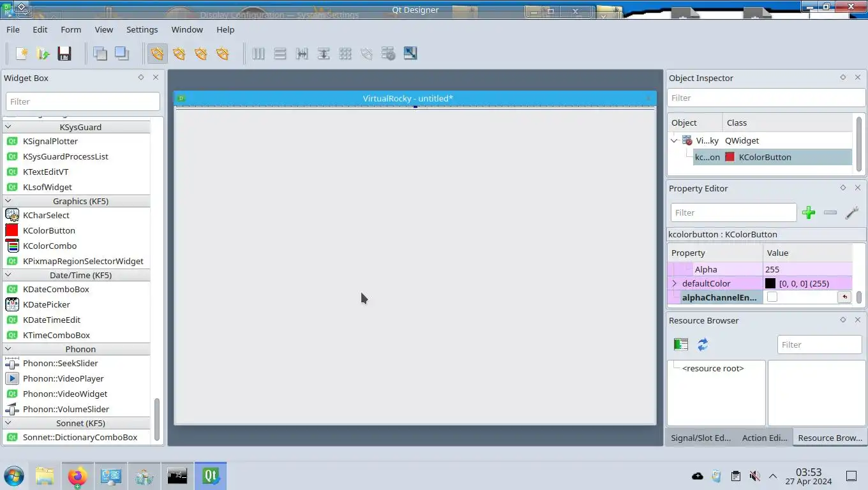This screenshot has width=868, height=490.
Task: Collapse the Graphics (KF5) category
Action: 8,201
